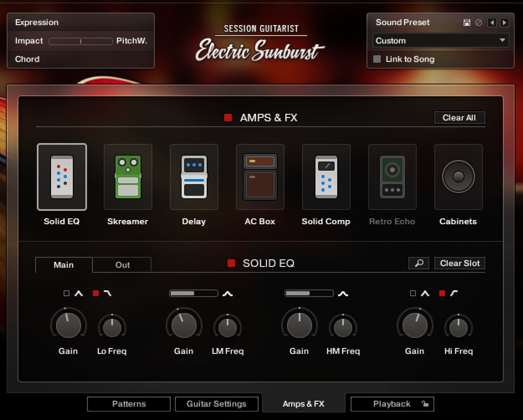Click the Impact PitchW. slider
523x420 pixels.
81,41
